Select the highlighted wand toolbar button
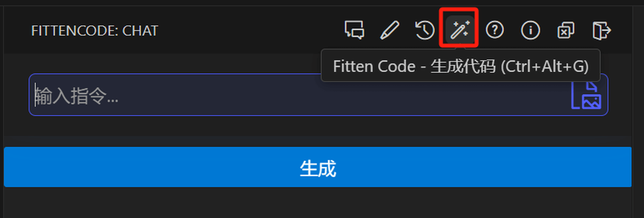This screenshot has height=218, width=644. pyautogui.click(x=460, y=30)
